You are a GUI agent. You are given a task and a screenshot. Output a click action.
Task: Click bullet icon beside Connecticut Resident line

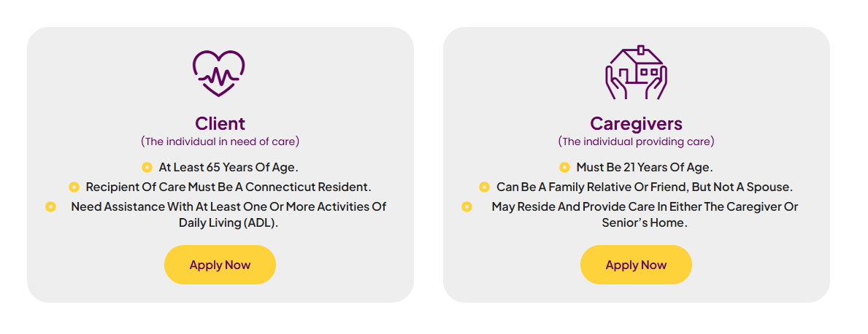(74, 187)
